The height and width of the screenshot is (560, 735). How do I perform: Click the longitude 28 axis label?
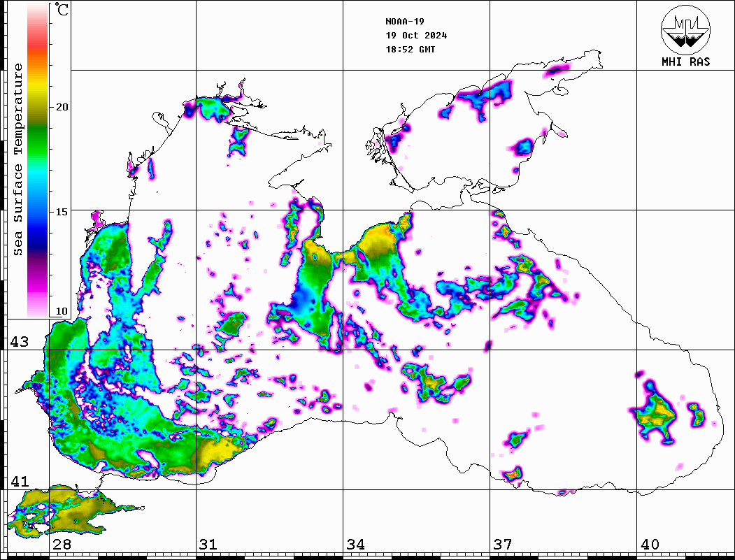click(62, 545)
